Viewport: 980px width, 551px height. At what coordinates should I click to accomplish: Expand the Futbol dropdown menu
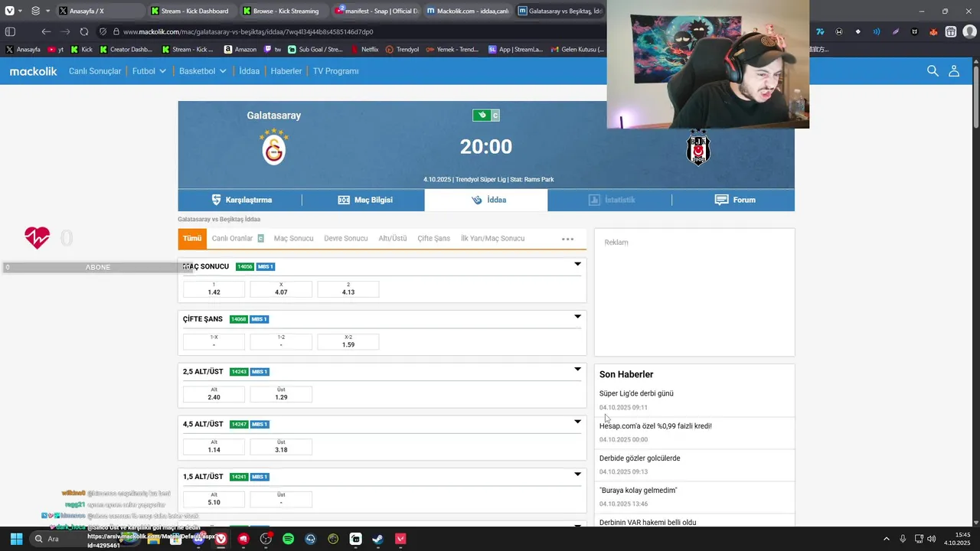point(149,71)
